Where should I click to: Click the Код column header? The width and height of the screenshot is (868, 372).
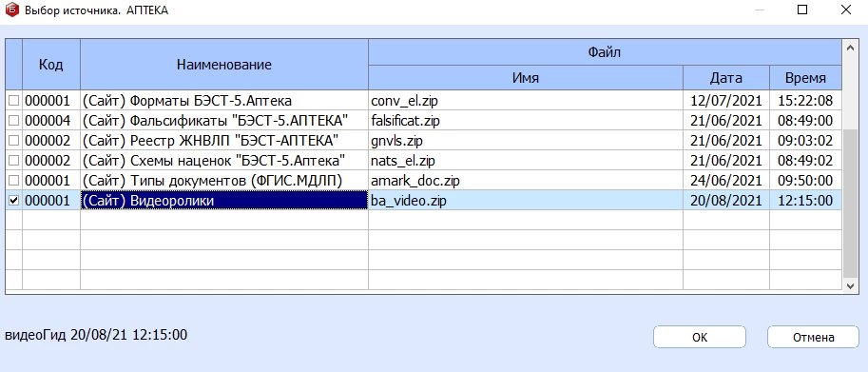click(51, 64)
